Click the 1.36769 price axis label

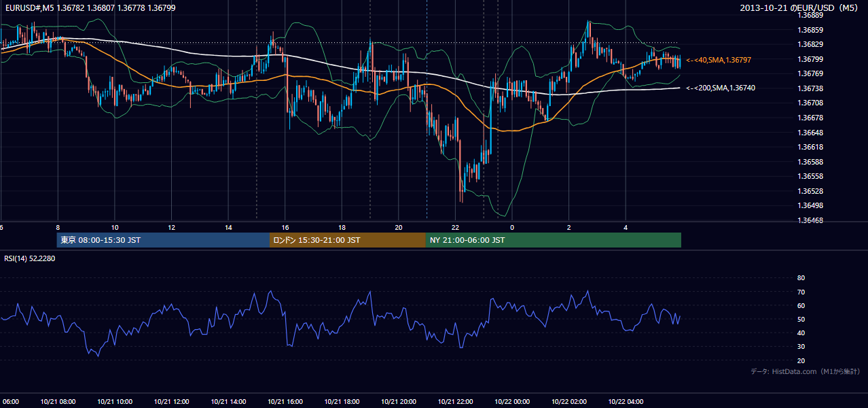coord(811,73)
